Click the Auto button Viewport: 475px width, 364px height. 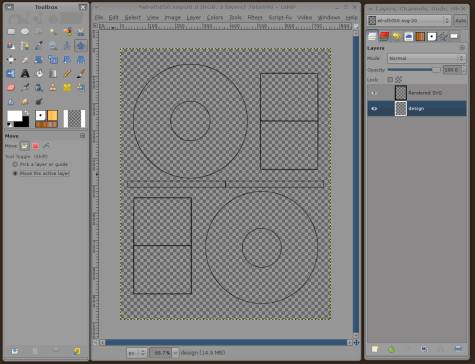point(460,21)
